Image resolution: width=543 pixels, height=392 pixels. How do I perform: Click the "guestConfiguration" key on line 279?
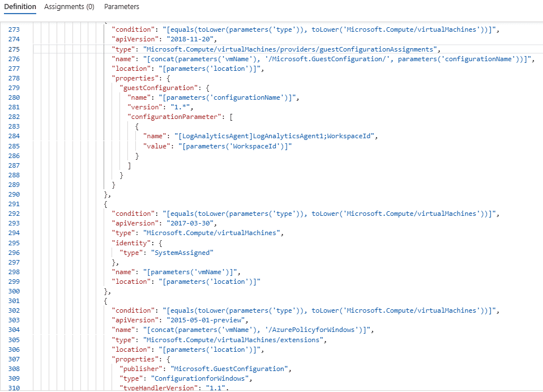pyautogui.click(x=159, y=88)
